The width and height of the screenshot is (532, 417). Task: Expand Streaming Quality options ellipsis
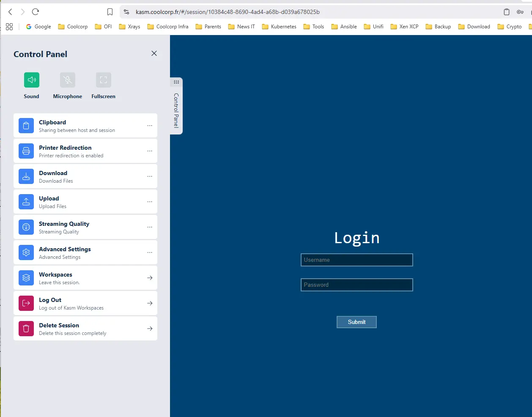150,227
